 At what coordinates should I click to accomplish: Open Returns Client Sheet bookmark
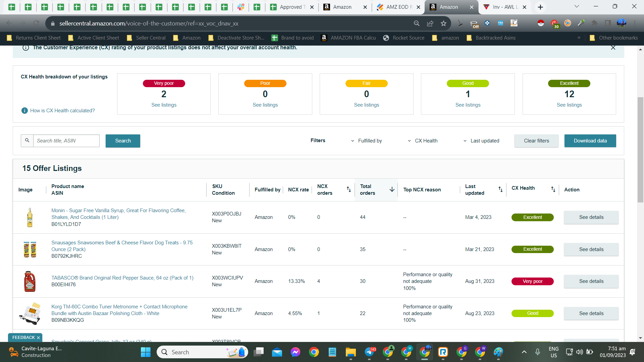34,38
